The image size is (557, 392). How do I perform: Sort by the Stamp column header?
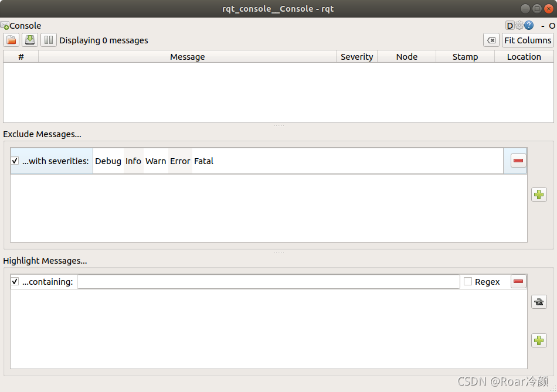pos(465,57)
